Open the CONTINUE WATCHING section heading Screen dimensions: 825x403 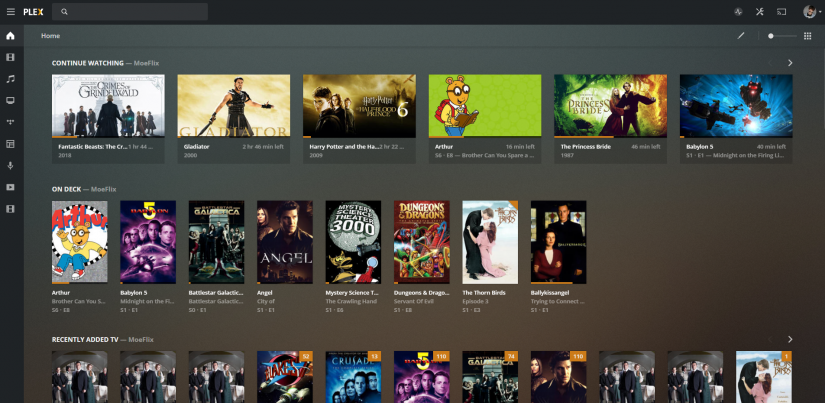click(x=87, y=63)
